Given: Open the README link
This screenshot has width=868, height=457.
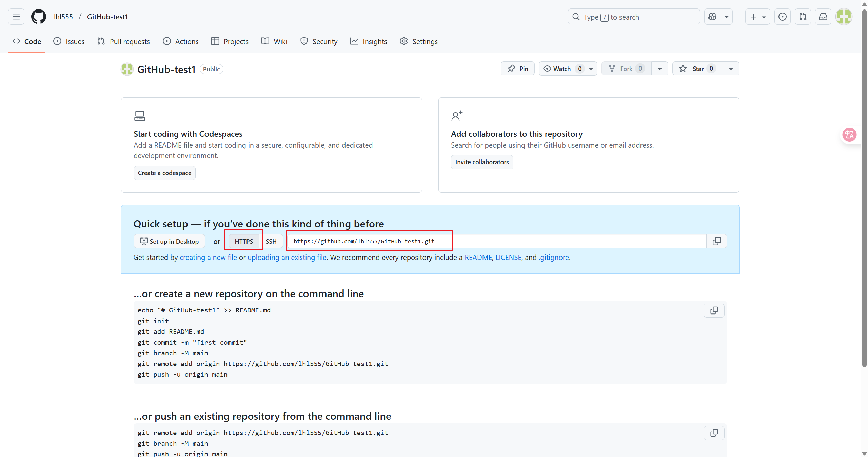Looking at the screenshot, I should tap(478, 258).
